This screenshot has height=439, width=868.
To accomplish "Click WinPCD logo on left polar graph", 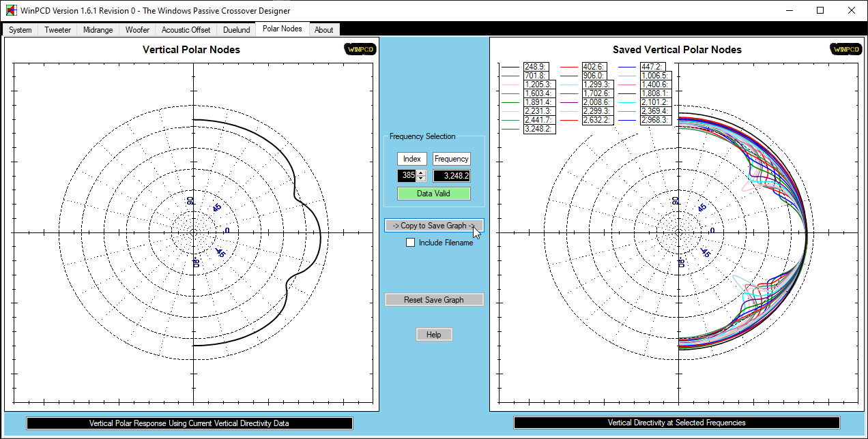I will click(x=360, y=49).
